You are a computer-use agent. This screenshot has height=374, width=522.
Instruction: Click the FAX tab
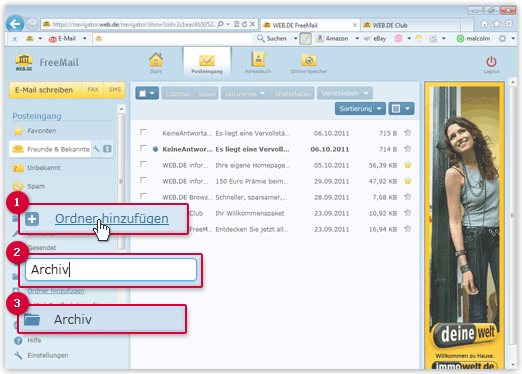pos(93,90)
